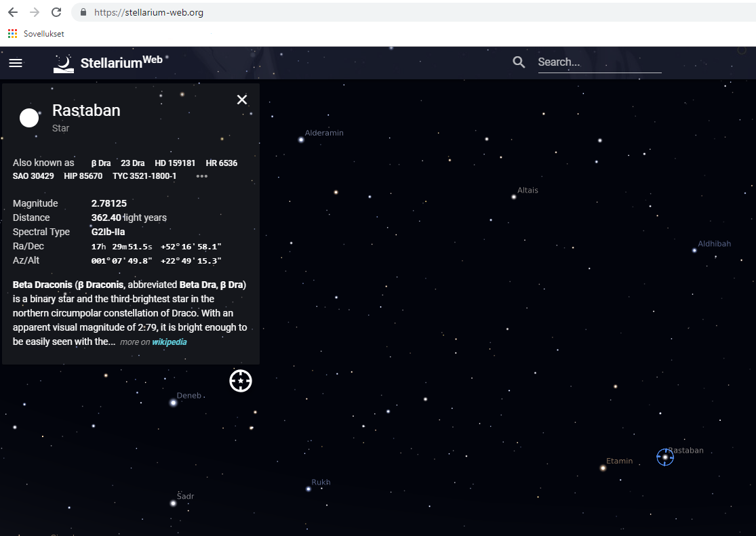Close the Rastaban info panel

click(242, 100)
